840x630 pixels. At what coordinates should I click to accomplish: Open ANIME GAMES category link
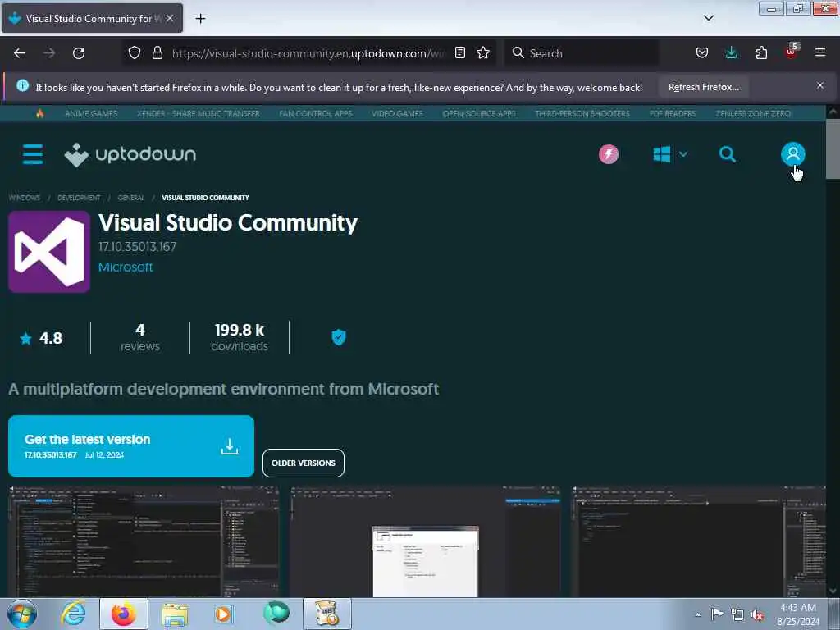coord(91,113)
